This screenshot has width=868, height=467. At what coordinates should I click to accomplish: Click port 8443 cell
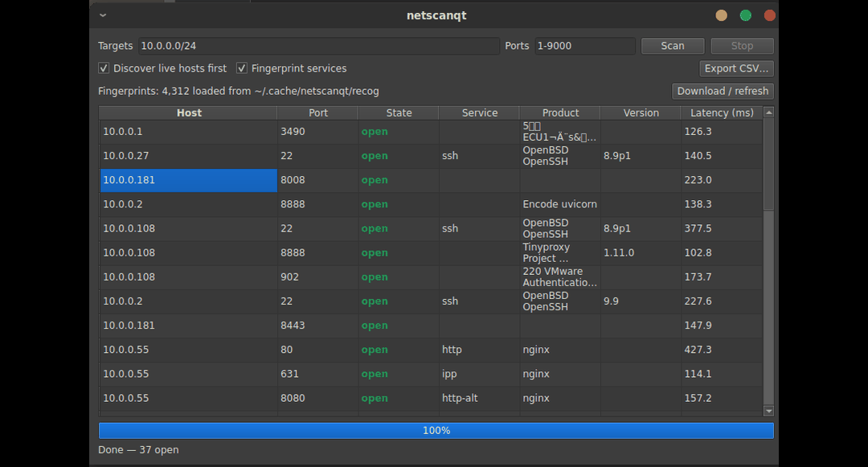317,326
